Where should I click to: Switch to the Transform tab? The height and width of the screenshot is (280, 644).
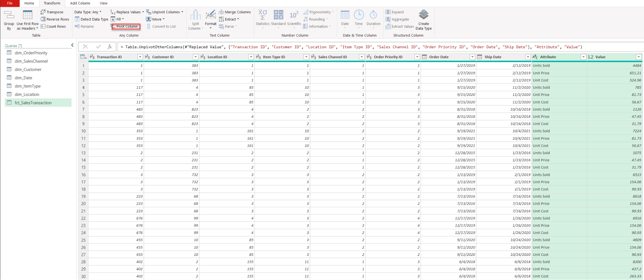point(52,3)
